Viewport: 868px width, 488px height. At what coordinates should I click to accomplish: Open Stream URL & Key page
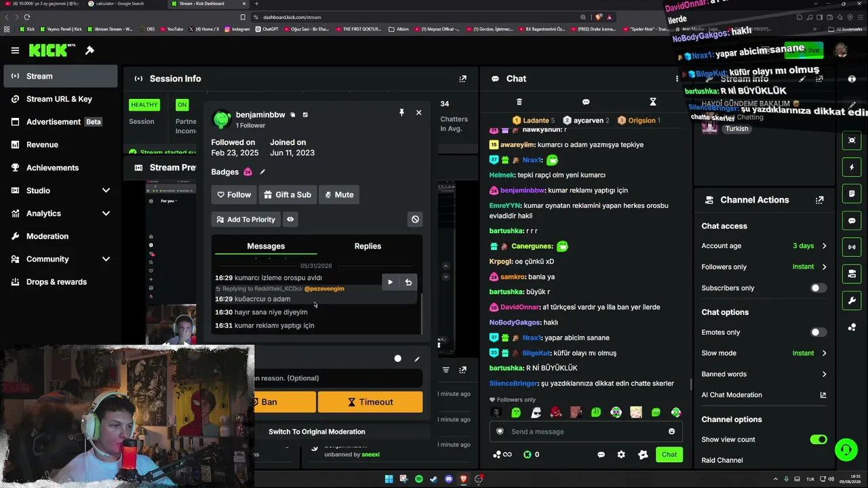[60, 99]
